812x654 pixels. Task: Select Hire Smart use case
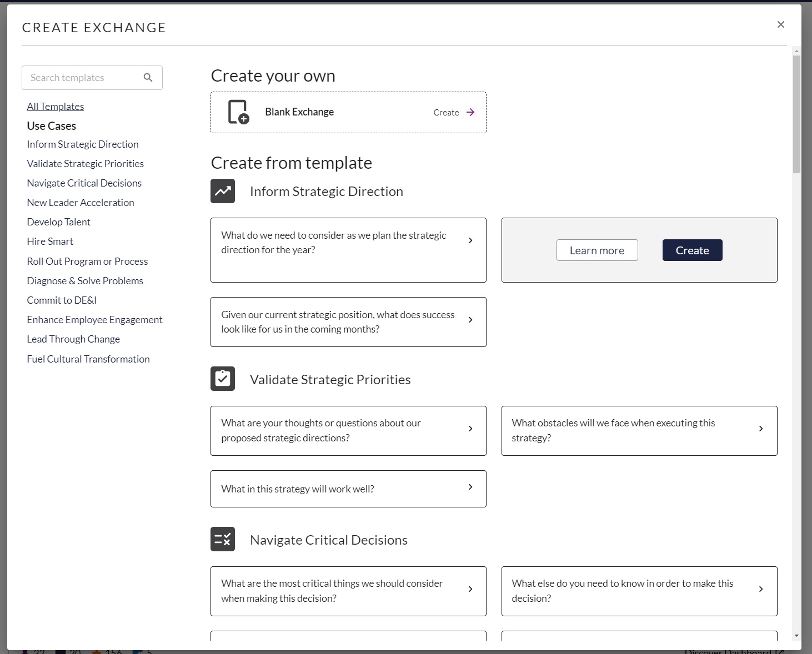pyautogui.click(x=50, y=242)
